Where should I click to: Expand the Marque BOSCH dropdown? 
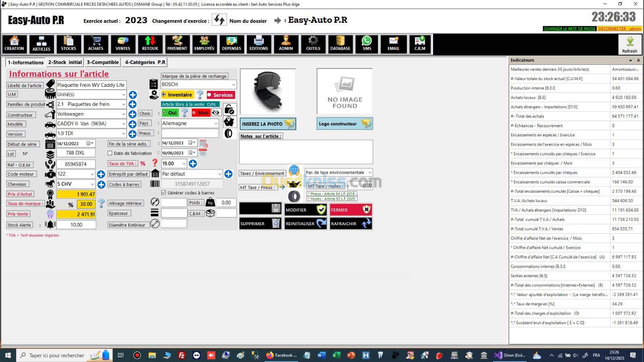233,85
